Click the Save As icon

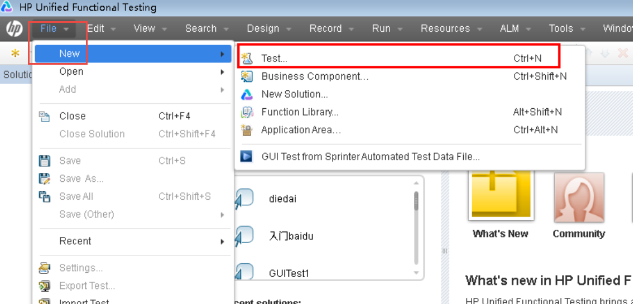coord(44,178)
